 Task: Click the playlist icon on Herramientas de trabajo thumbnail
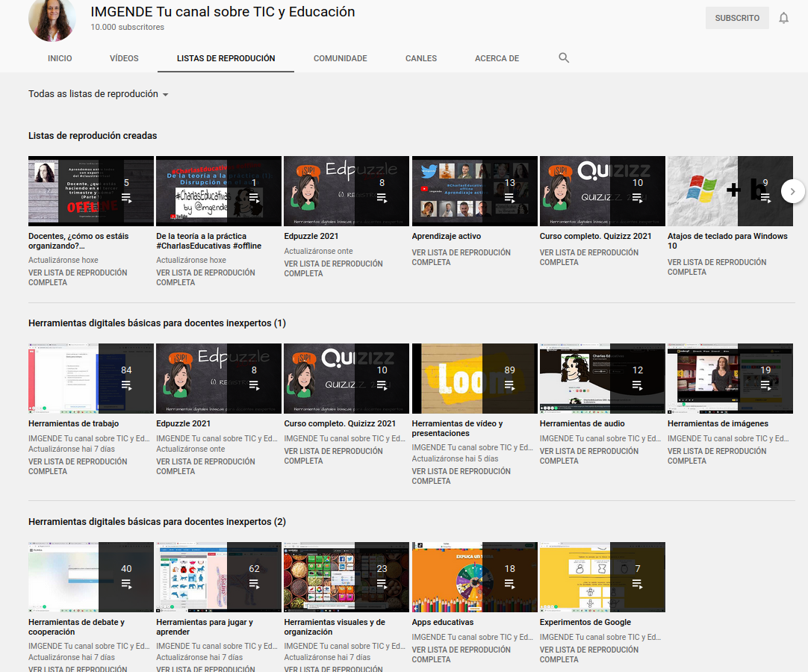(x=126, y=385)
